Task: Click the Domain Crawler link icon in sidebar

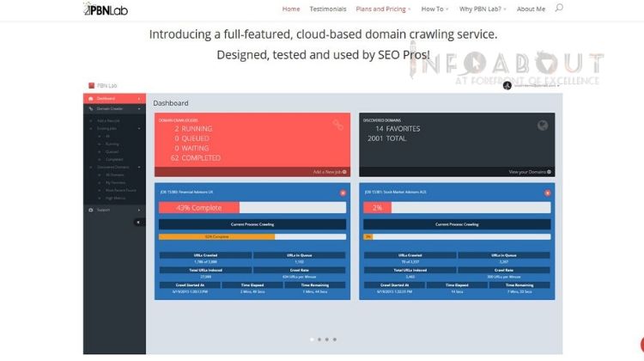Action: tap(91, 109)
